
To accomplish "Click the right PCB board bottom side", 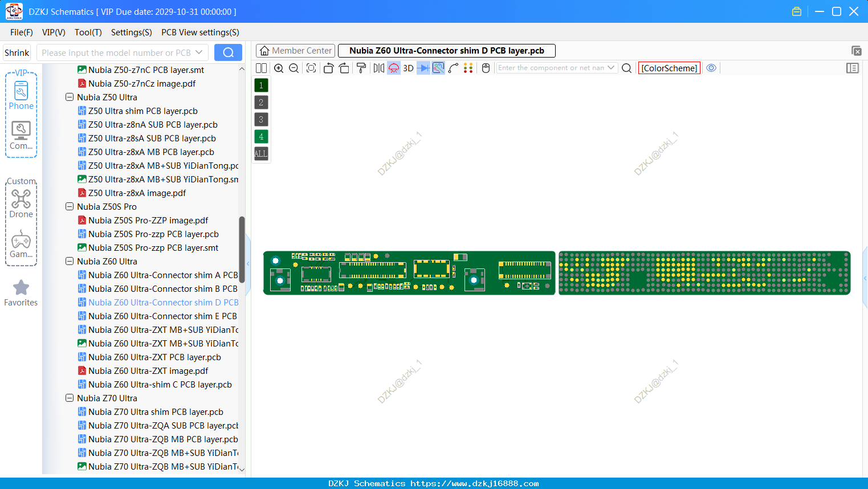I will click(x=704, y=273).
